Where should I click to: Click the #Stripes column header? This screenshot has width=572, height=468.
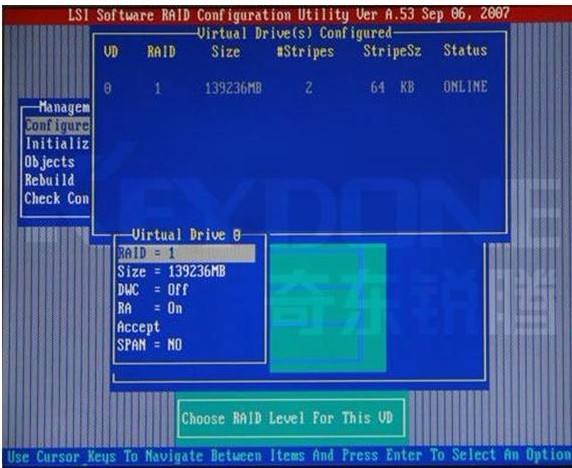click(305, 51)
